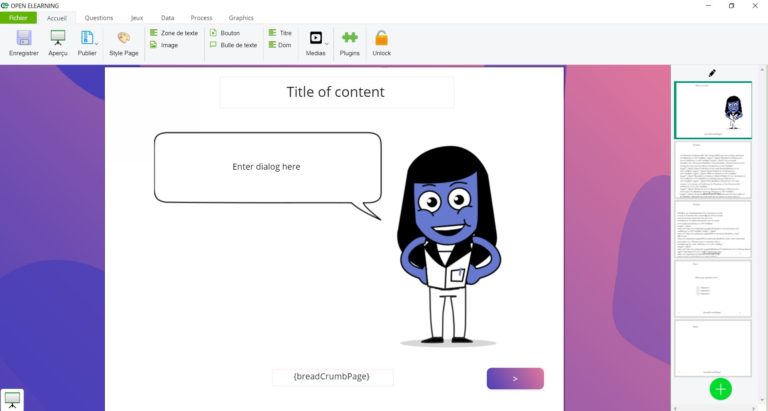Viewport: 768px width, 411px height.
Task: Click the presentation icon in bottom-left corner
Action: 12,399
